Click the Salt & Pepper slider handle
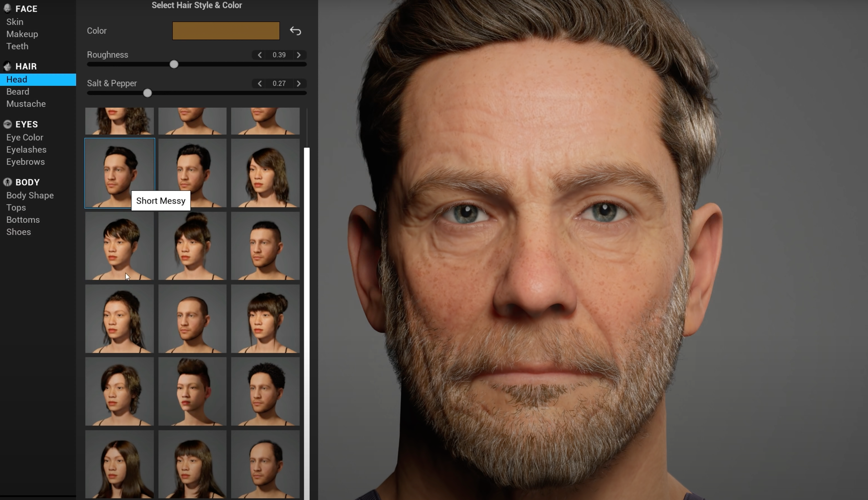This screenshot has height=500, width=868. (x=147, y=93)
